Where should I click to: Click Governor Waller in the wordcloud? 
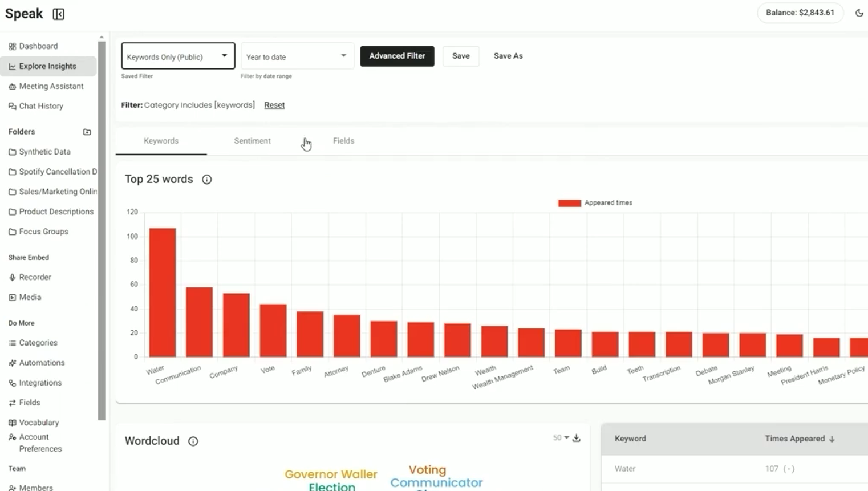tap(331, 474)
